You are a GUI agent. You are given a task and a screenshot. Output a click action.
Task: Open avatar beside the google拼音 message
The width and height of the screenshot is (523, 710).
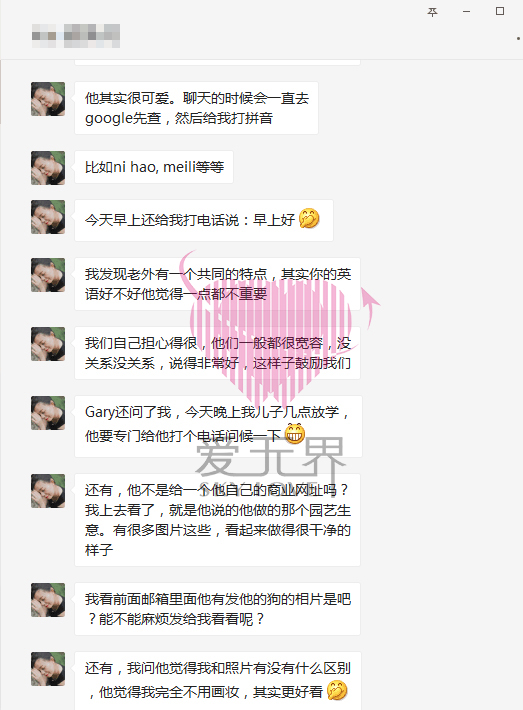tap(48, 99)
